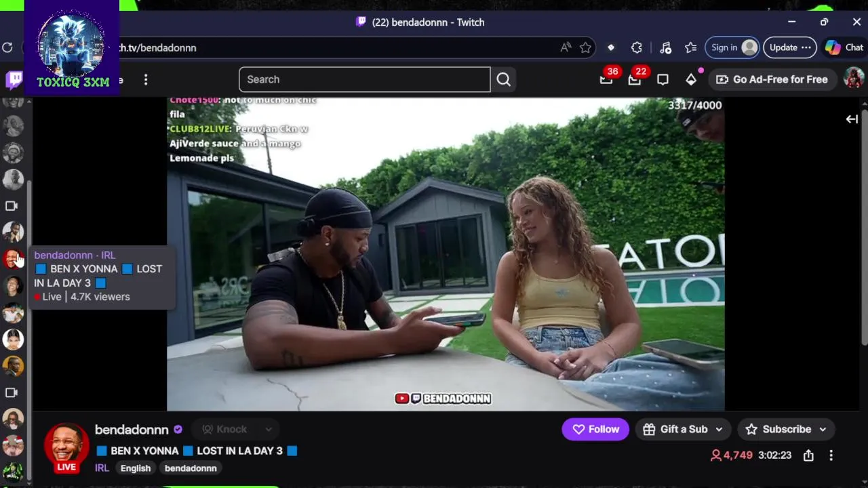Open the browser Extensions puzzle icon
This screenshot has height=488, width=868.
tap(636, 47)
